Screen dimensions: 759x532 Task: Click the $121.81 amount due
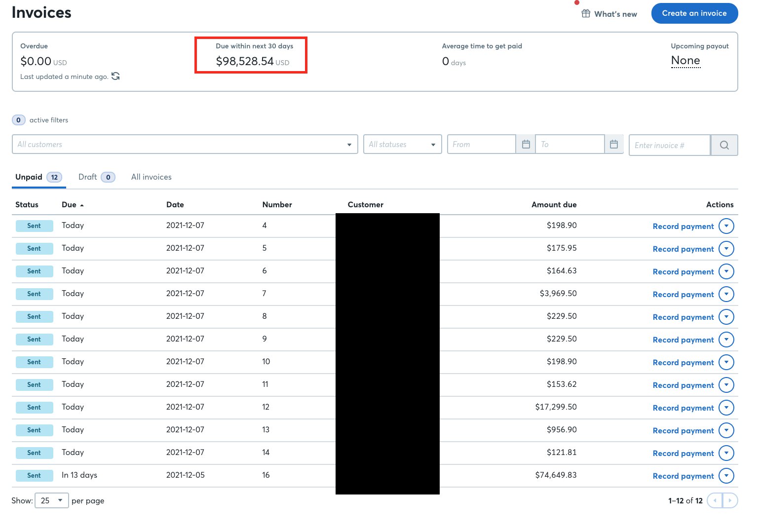point(562,453)
